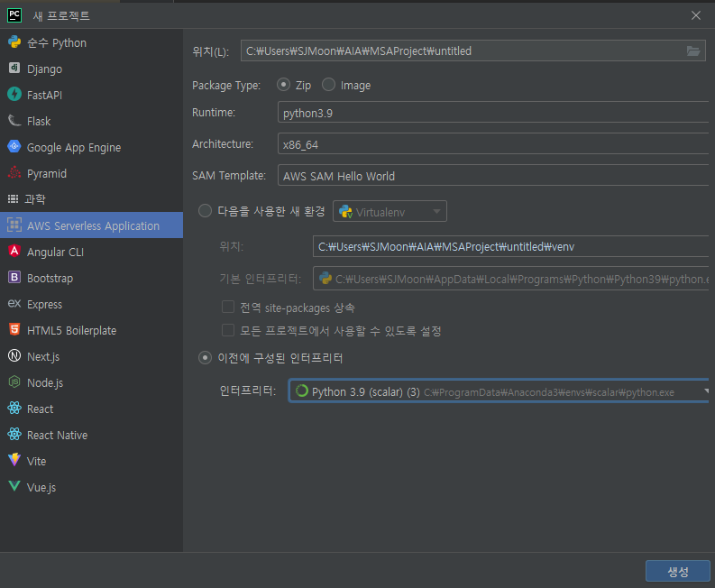Click the venv location path field
This screenshot has height=588, width=715.
point(510,247)
